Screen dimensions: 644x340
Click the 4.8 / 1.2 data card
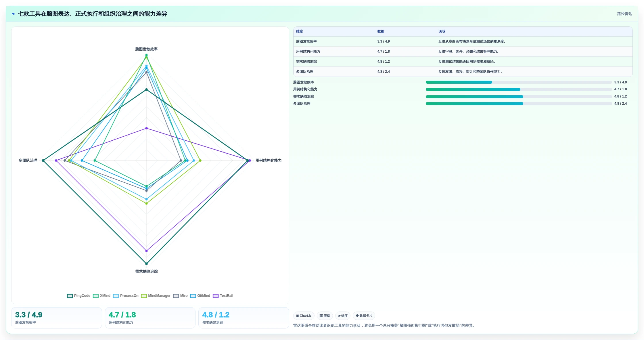pyautogui.click(x=244, y=318)
